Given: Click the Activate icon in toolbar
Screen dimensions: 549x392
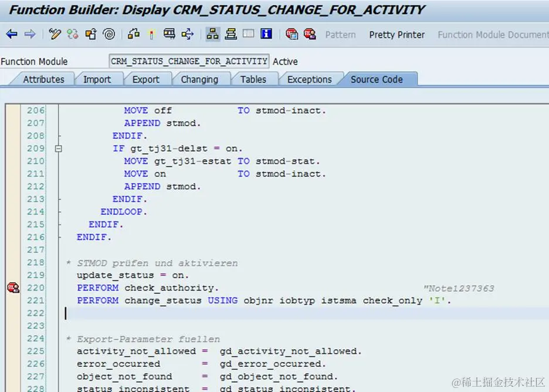Looking at the screenshot, I should click(x=151, y=35).
